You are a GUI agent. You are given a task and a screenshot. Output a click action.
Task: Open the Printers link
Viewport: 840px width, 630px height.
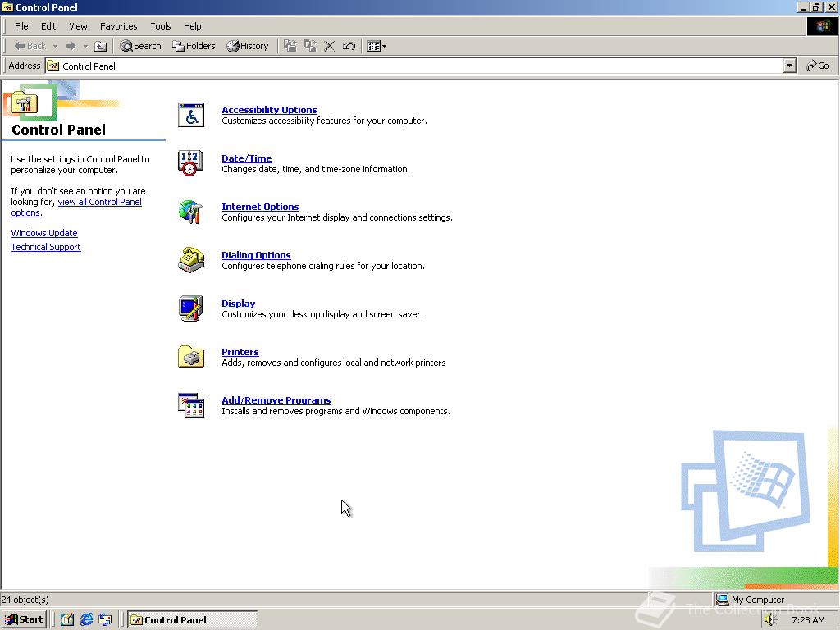(240, 352)
